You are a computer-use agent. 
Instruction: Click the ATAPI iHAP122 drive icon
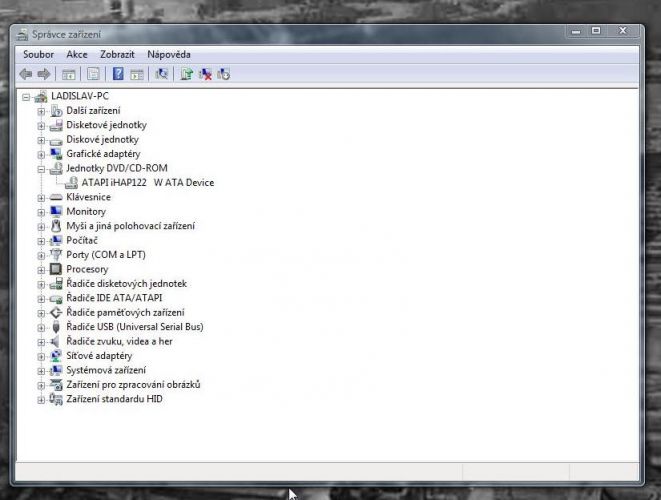71,183
